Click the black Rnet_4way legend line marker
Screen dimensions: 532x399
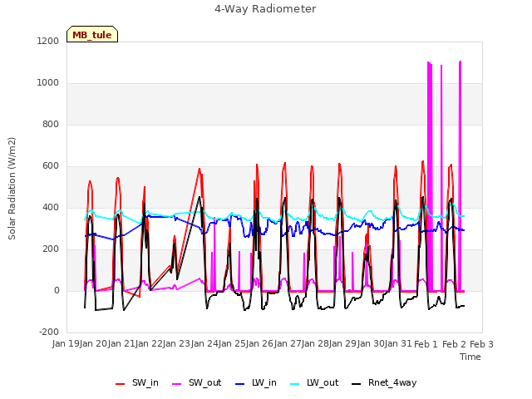pyautogui.click(x=357, y=384)
